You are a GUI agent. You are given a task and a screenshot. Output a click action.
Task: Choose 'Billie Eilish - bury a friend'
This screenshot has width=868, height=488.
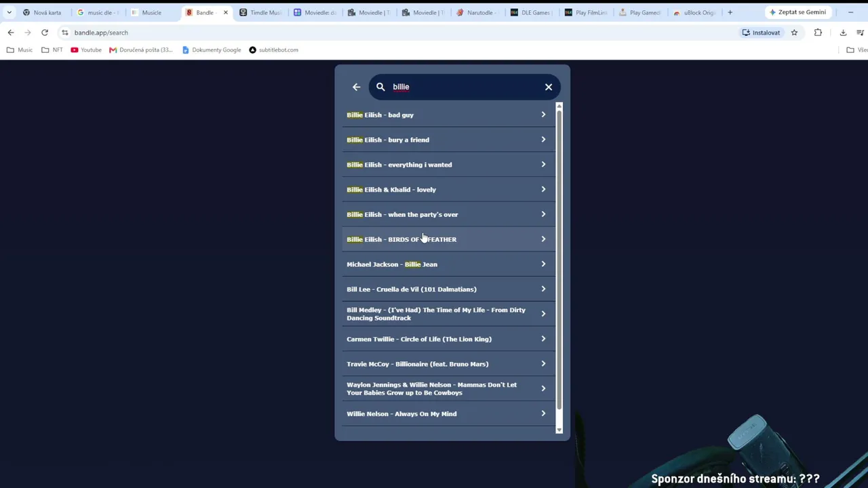coord(448,140)
